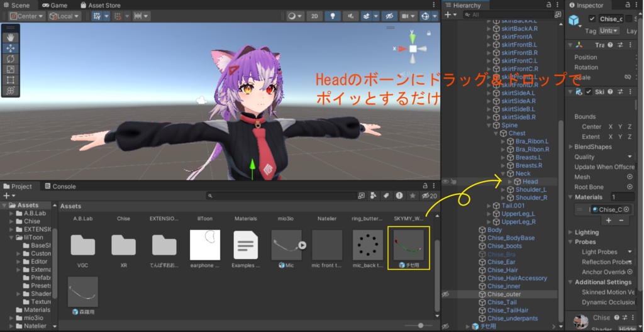Select the combined Transform tool
Image resolution: width=644 pixels, height=332 pixels.
[11, 91]
